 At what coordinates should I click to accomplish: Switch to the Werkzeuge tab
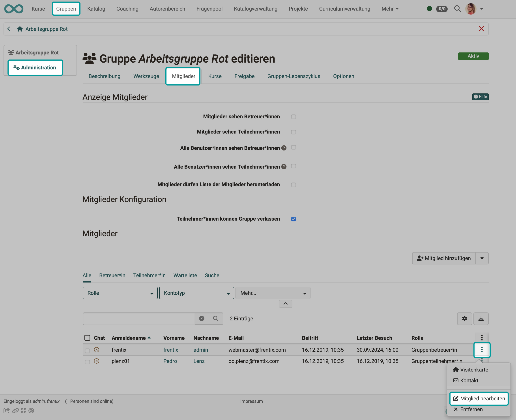[146, 76]
